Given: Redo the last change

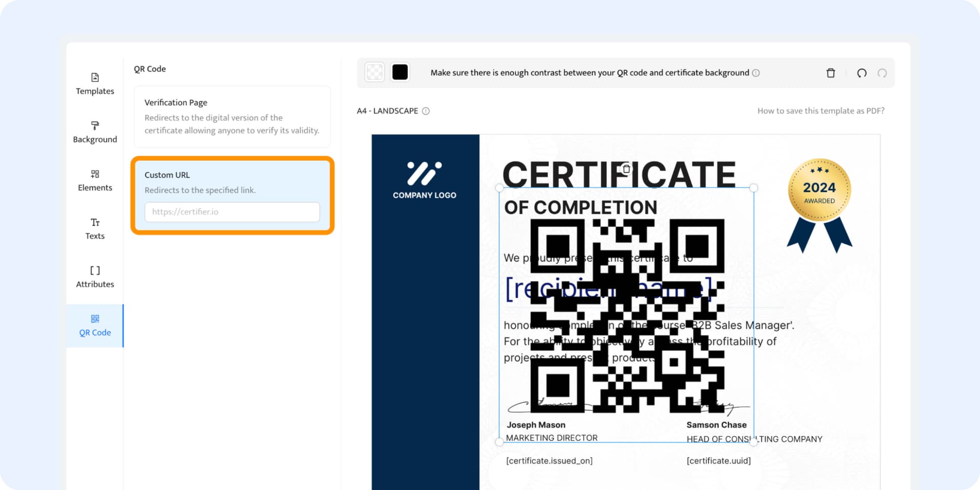Looking at the screenshot, I should pyautogui.click(x=883, y=73).
